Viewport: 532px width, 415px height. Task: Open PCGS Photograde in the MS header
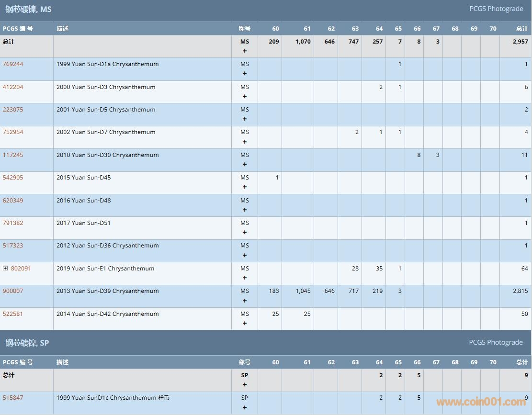coord(496,9)
